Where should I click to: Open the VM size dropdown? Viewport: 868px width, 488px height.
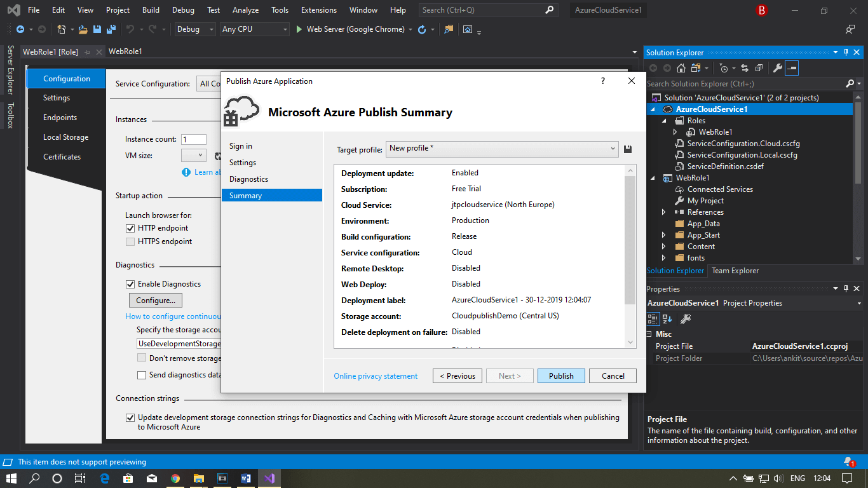pyautogui.click(x=193, y=155)
